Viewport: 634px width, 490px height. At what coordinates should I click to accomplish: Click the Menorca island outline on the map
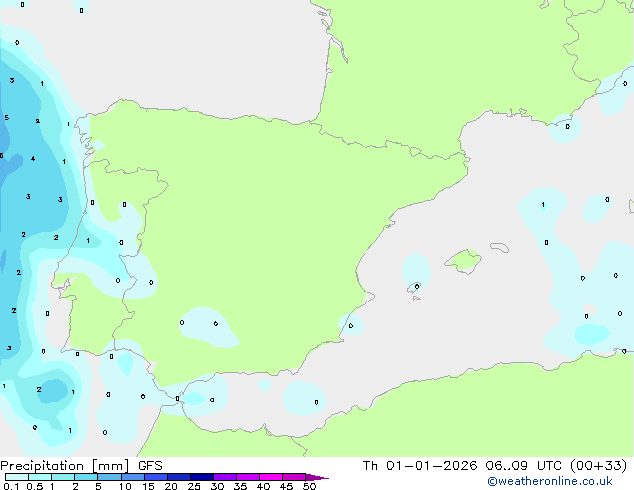(500, 247)
